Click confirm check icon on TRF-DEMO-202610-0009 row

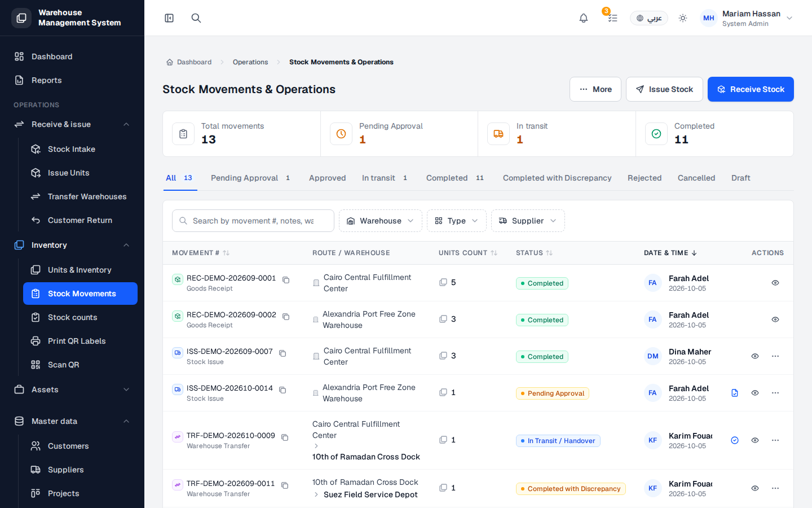(x=735, y=440)
